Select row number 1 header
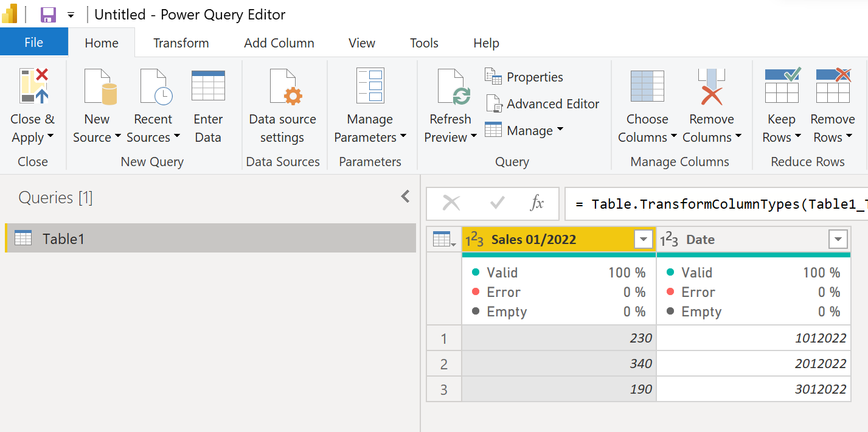 pyautogui.click(x=444, y=338)
